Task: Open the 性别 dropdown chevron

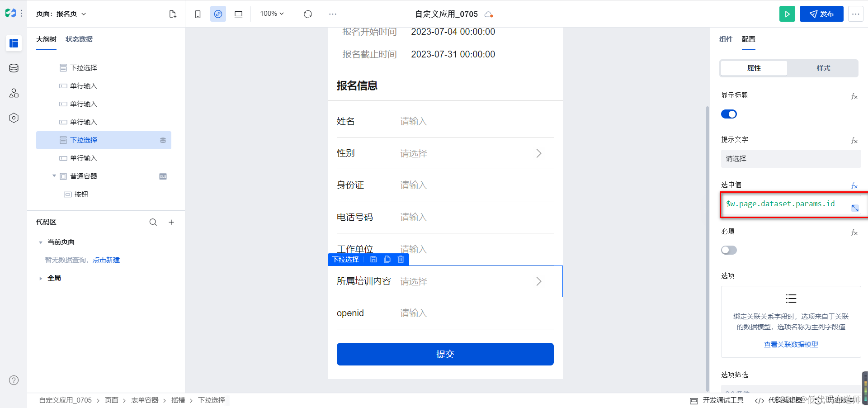Action: tap(538, 153)
